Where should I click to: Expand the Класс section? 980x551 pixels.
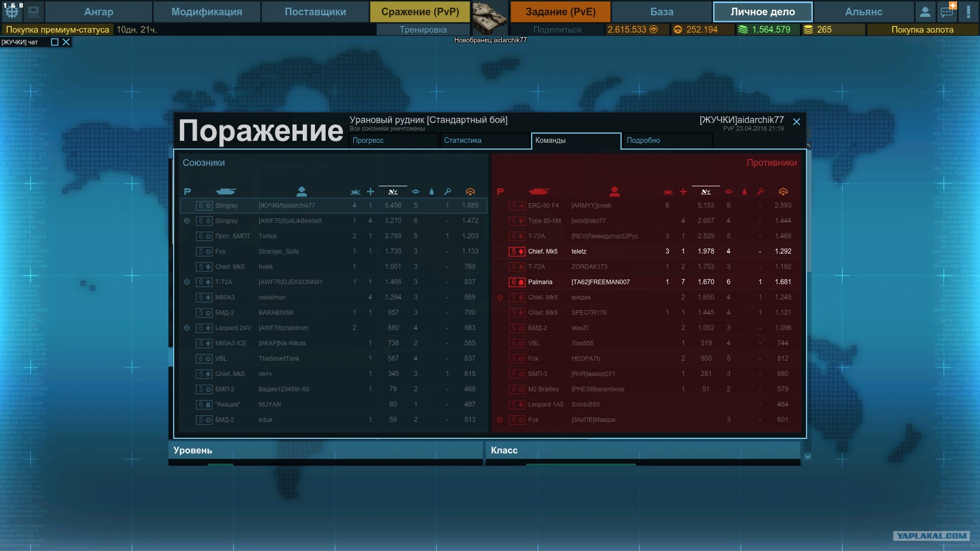pyautogui.click(x=643, y=450)
